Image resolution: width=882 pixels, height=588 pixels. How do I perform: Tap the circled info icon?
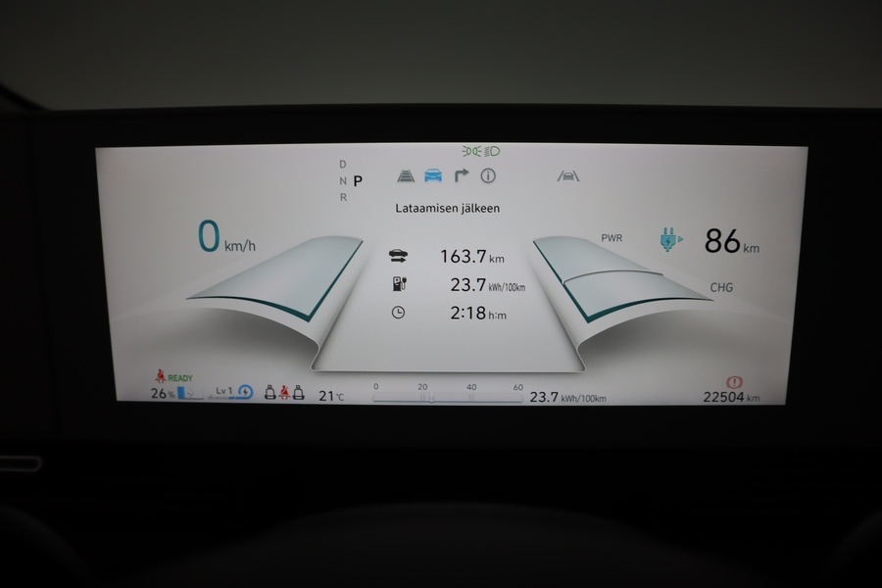[488, 176]
